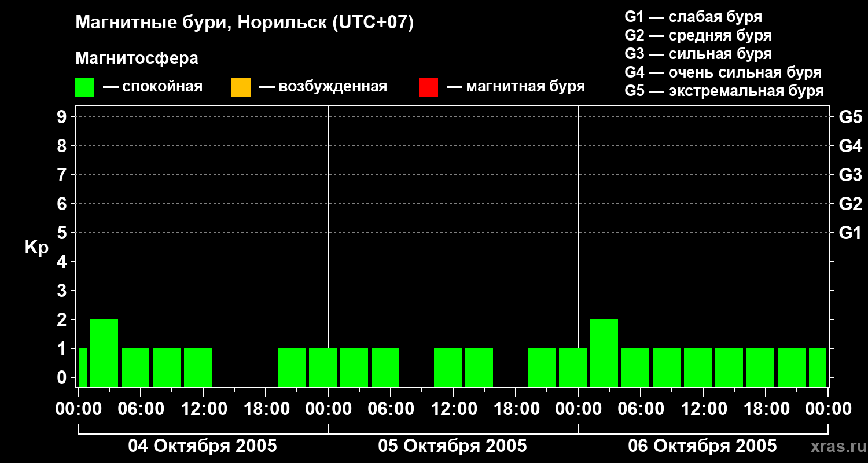Click the 'G5 — экстремальная буря' line
This screenshot has height=463, width=868.
724,91
